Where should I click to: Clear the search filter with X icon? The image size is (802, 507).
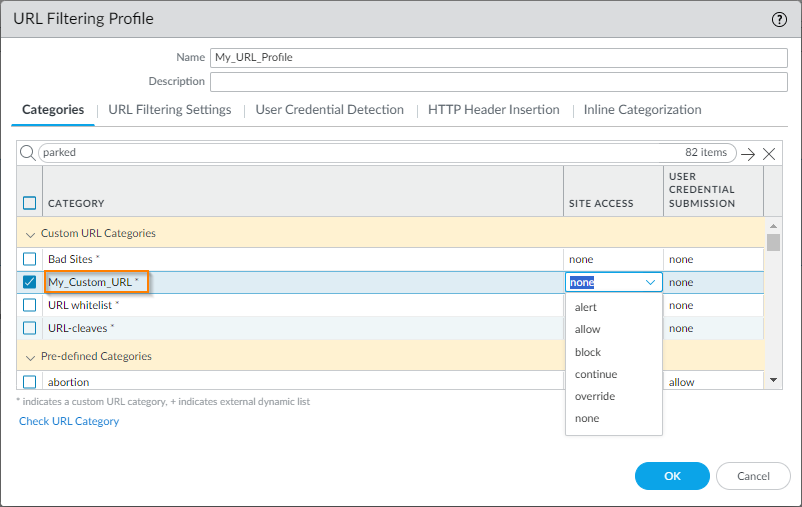[769, 154]
